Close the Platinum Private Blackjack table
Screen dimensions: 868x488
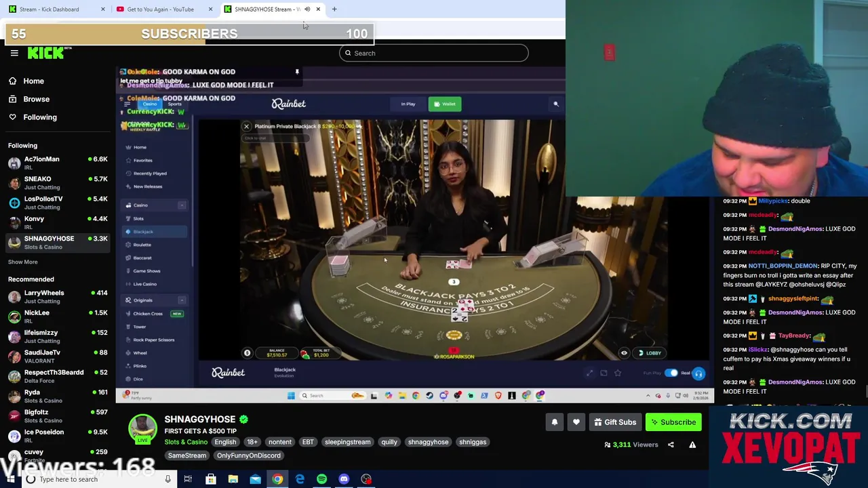point(246,126)
